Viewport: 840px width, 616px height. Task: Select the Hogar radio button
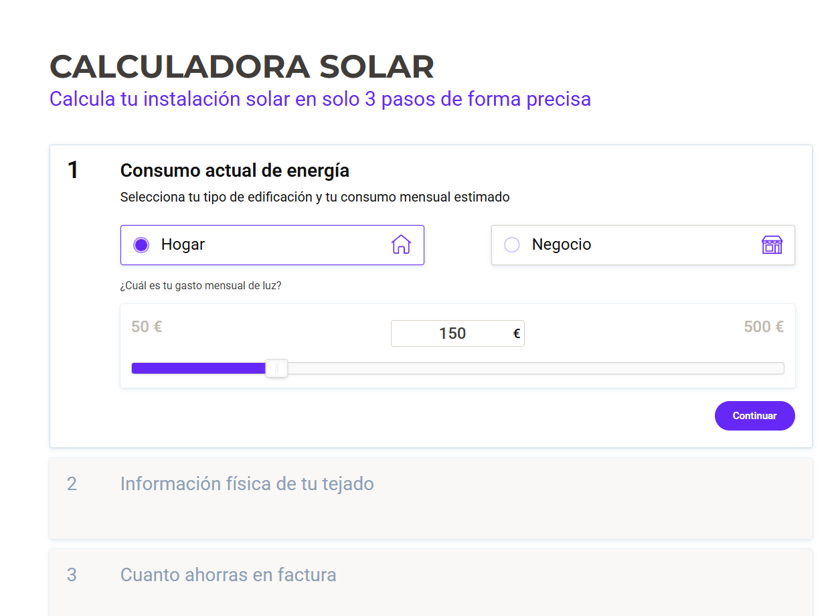[x=141, y=245]
